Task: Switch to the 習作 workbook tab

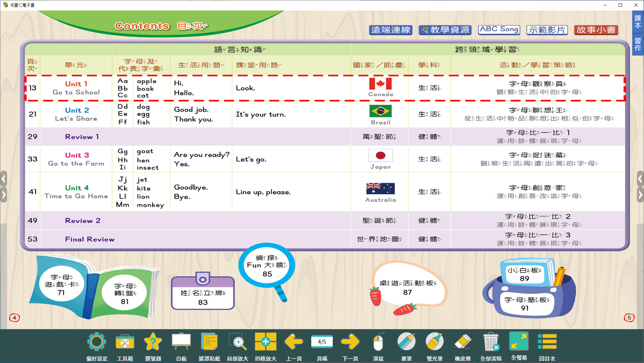Action: (x=638, y=44)
